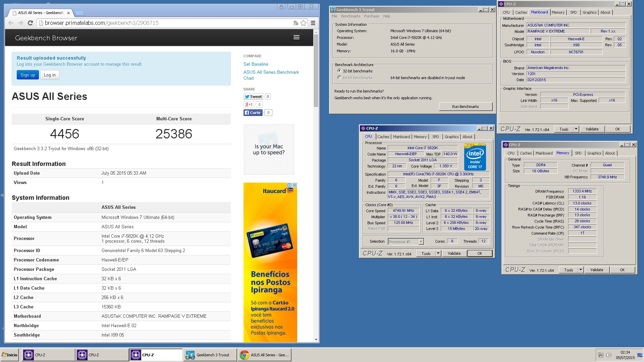Screen dimensions: 644x362
Task: Click the scrollbar down arrow in browser
Action: coord(316,340)
